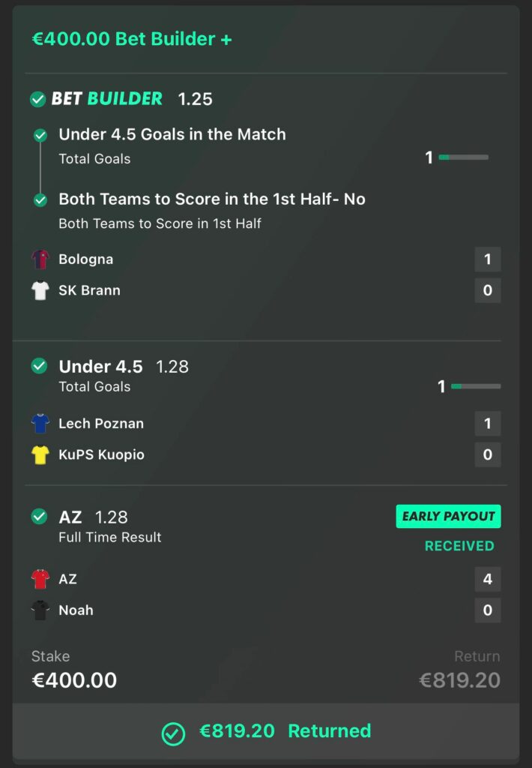
Task: Click the Lech Poznan match goals progress bar
Action: click(475, 386)
